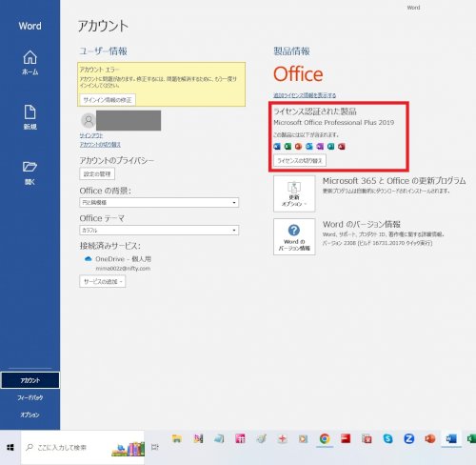Click the Access product icon under licensed products

click(342, 146)
